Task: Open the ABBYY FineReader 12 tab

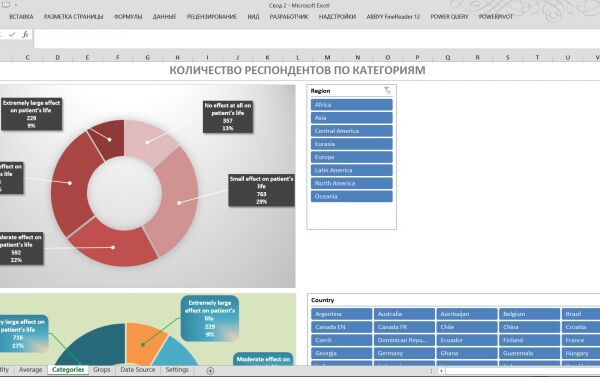Action: point(393,17)
